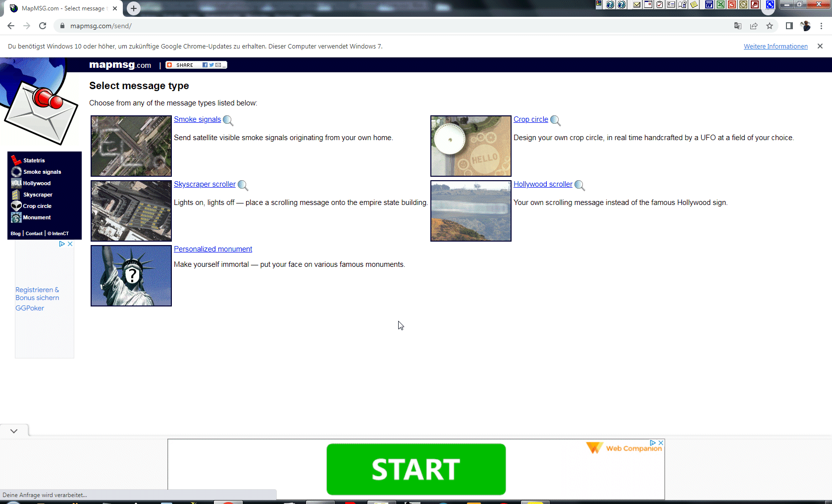The height and width of the screenshot is (504, 832).
Task: Click the alien head Crop circle icon
Action: pyautogui.click(x=16, y=206)
